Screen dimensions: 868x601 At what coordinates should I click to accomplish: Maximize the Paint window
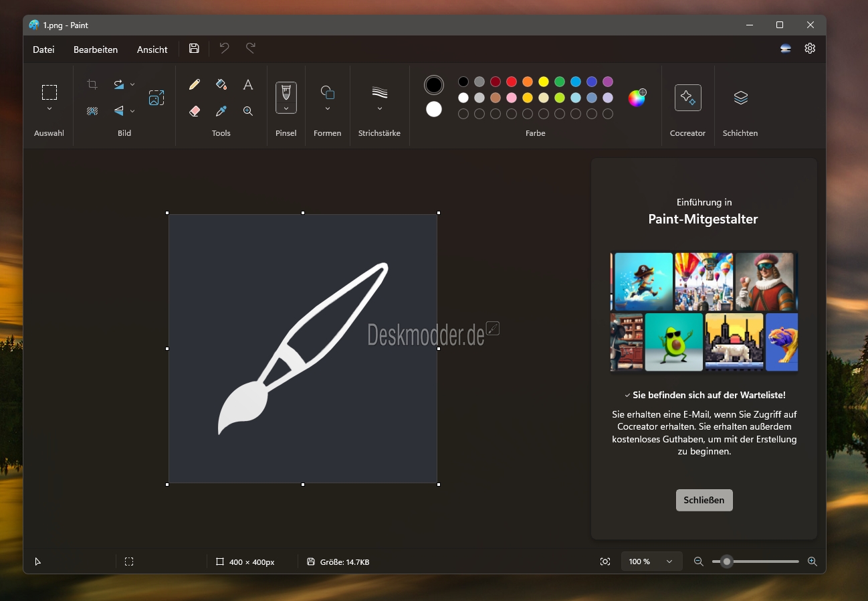[780, 25]
